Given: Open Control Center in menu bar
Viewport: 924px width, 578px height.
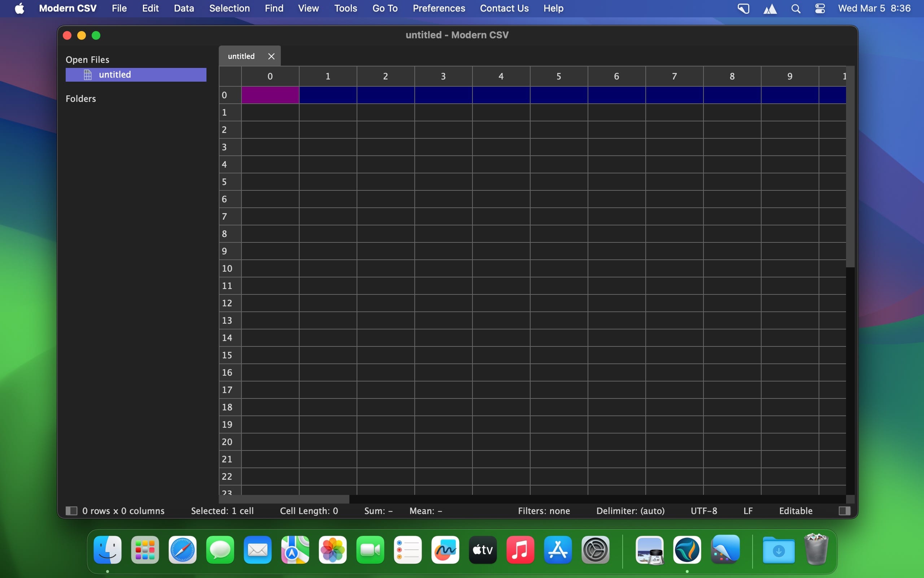Looking at the screenshot, I should click(x=820, y=8).
